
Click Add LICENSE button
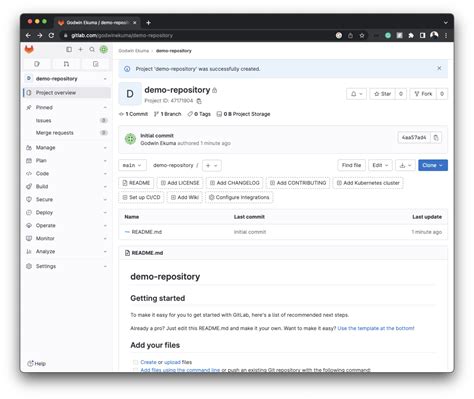[180, 183]
